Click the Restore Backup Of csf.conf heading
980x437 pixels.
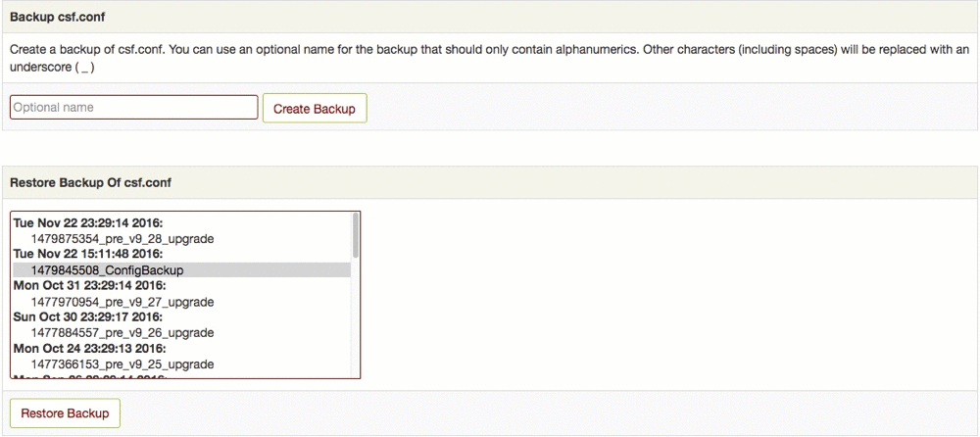click(91, 182)
